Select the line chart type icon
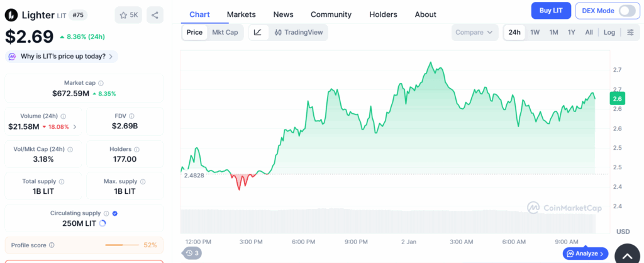This screenshot has width=644, height=263. pos(258,32)
